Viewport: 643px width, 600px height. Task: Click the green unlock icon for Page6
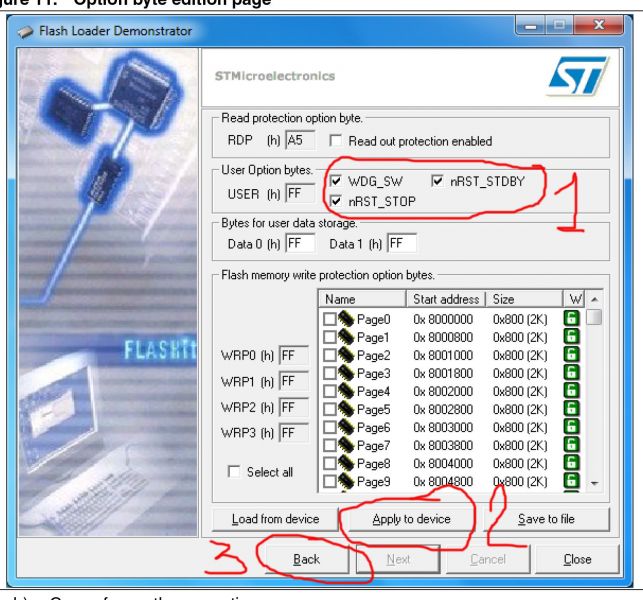[572, 427]
